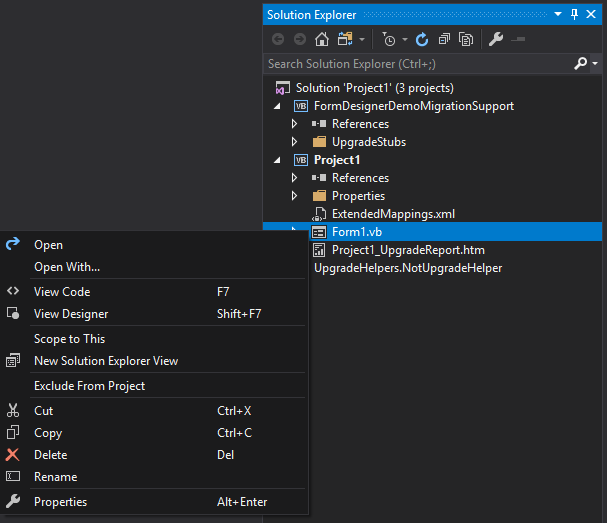607x523 pixels.
Task: Collapse the FormDesignerDemoMigrationSupport project node
Action: (277, 106)
